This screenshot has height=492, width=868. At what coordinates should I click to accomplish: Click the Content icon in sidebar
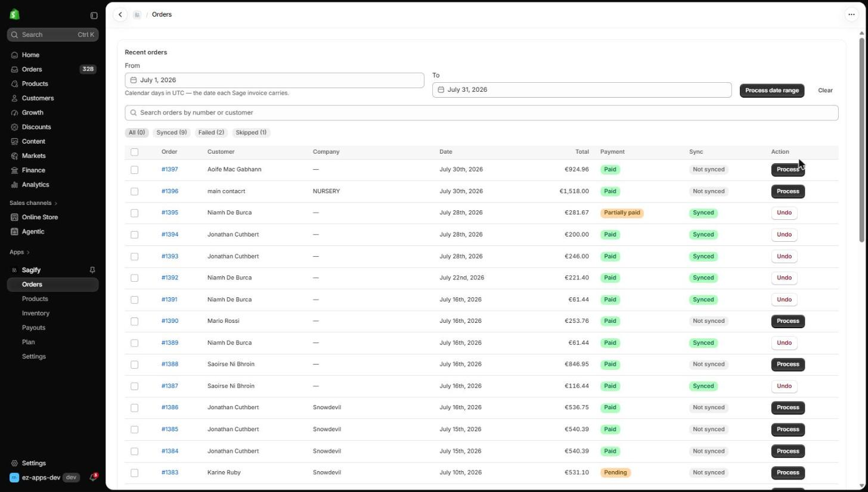tap(14, 142)
